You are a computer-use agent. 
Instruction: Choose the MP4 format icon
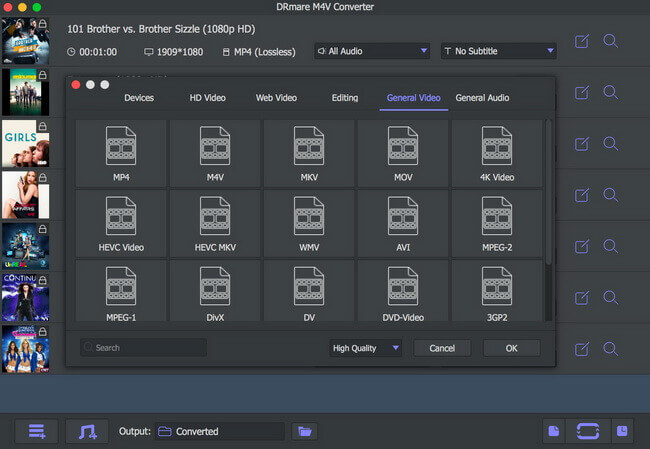[121, 146]
